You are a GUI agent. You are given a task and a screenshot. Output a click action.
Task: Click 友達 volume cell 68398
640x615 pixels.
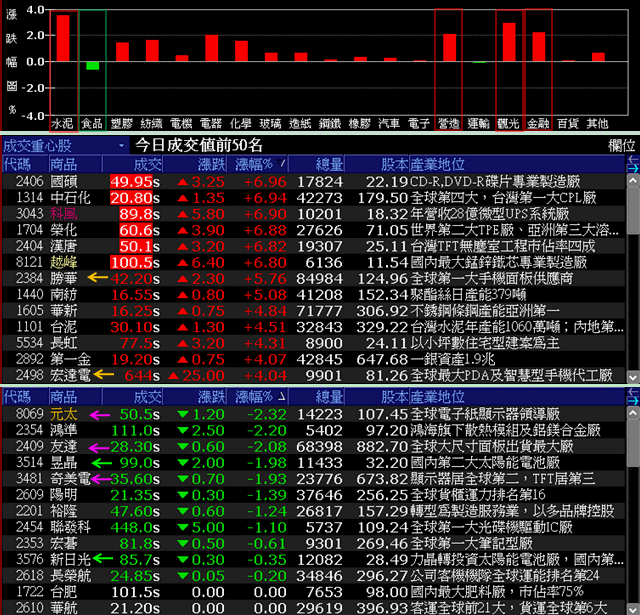tap(319, 446)
